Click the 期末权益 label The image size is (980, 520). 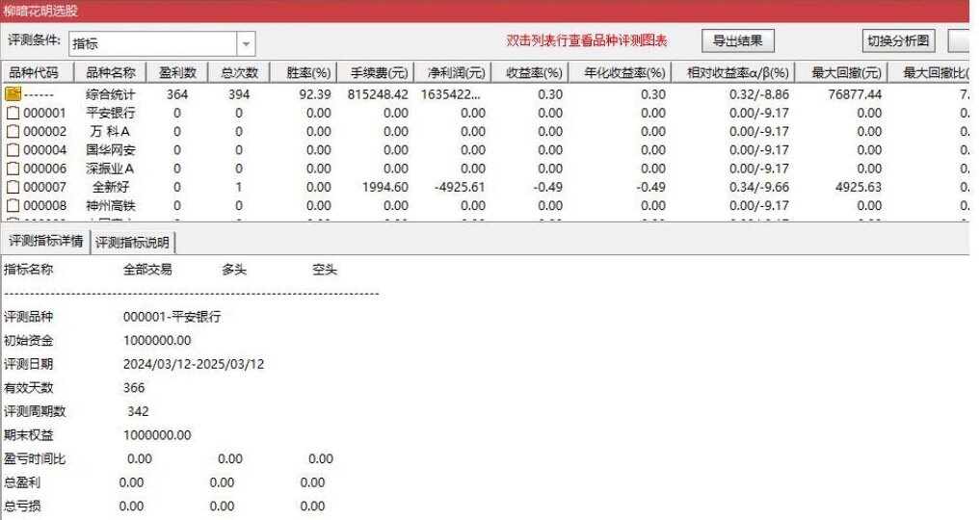29,435
